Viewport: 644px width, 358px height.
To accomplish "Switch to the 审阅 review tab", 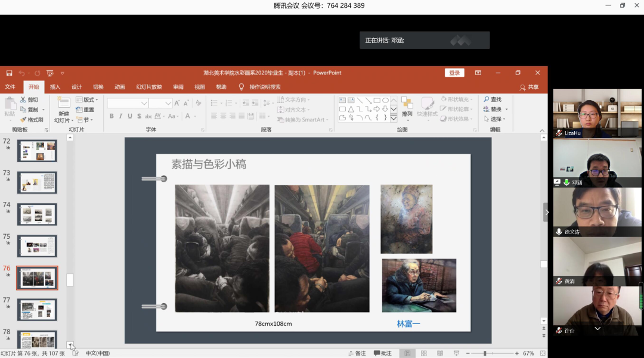I will click(178, 87).
